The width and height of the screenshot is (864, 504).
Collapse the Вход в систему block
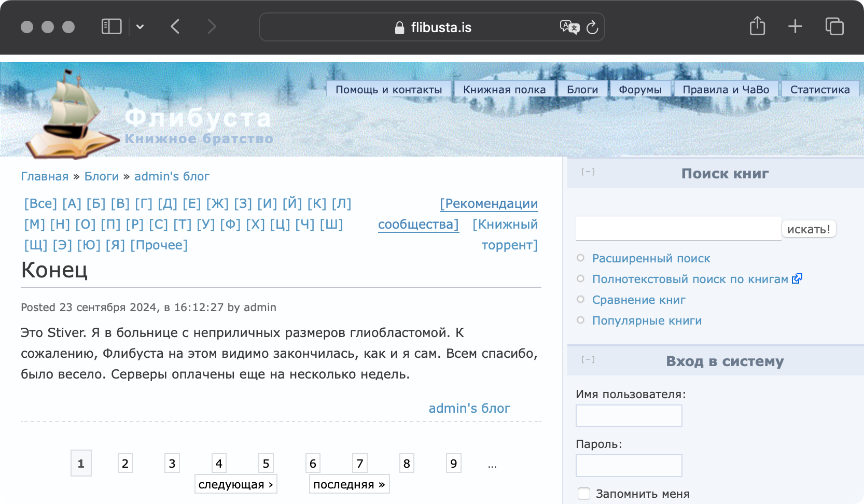pyautogui.click(x=588, y=360)
